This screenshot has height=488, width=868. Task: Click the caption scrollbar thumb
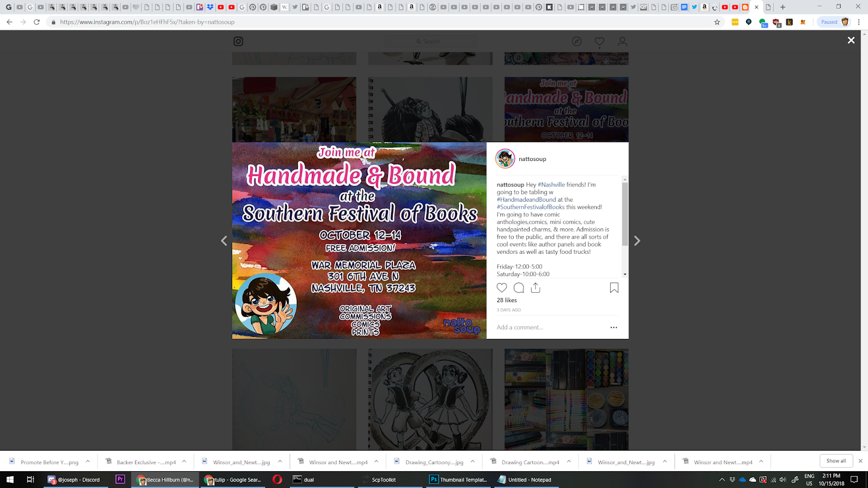pyautogui.click(x=625, y=214)
